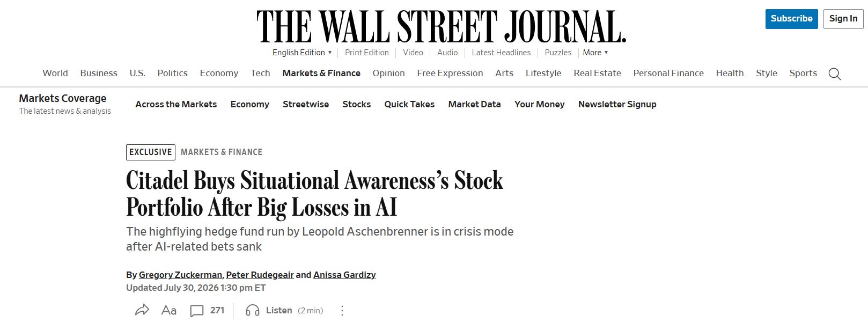Screen dimensions: 868x330
Task: Switch to the Streetwise tab
Action: [x=306, y=104]
